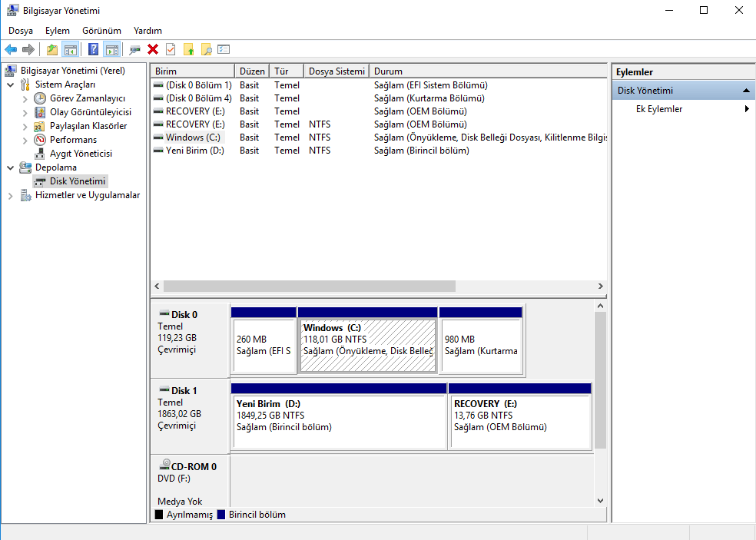Click the refresh check icon on toolbar
Screen dimensions: 756x540
[171, 48]
